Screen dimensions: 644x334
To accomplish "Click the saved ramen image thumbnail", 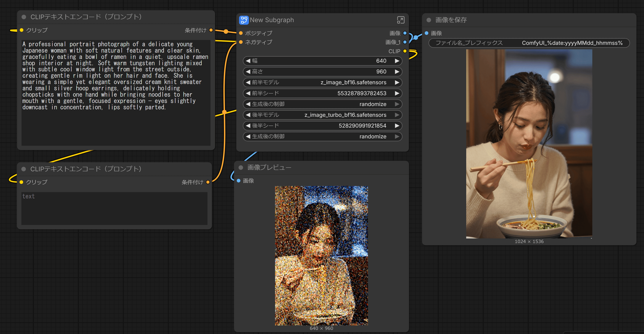I will click(529, 144).
